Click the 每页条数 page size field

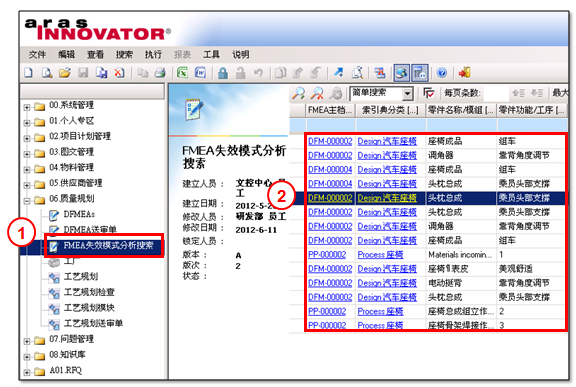(496, 94)
